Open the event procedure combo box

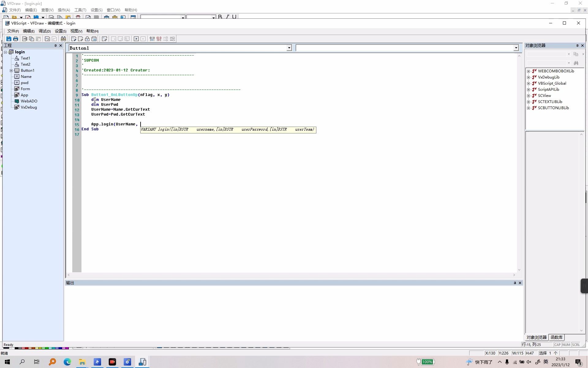point(516,48)
